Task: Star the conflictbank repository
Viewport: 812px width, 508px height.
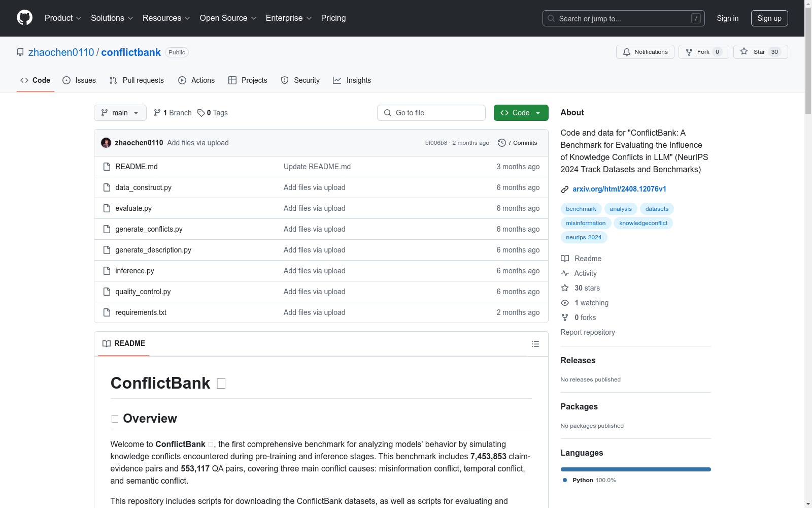Action: 760,52
